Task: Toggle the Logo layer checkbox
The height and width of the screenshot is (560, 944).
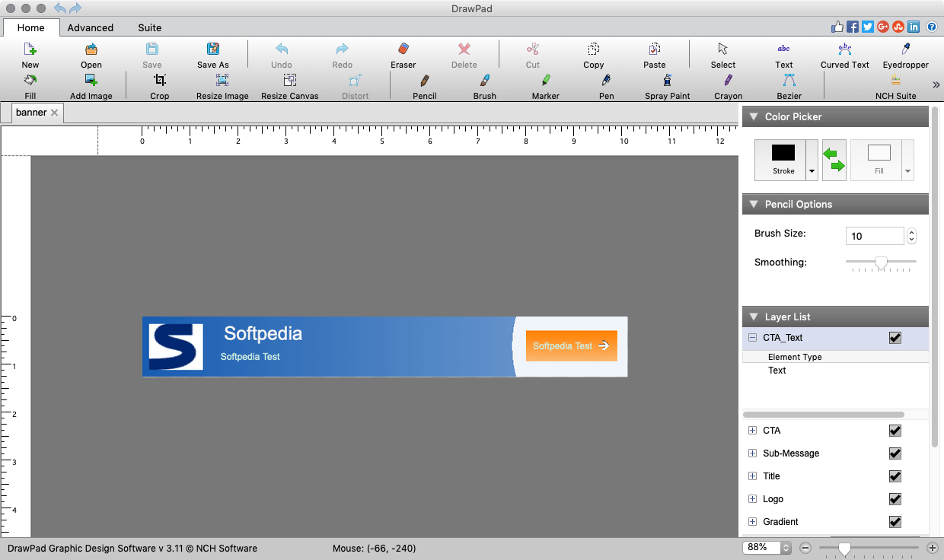Action: pyautogui.click(x=895, y=498)
